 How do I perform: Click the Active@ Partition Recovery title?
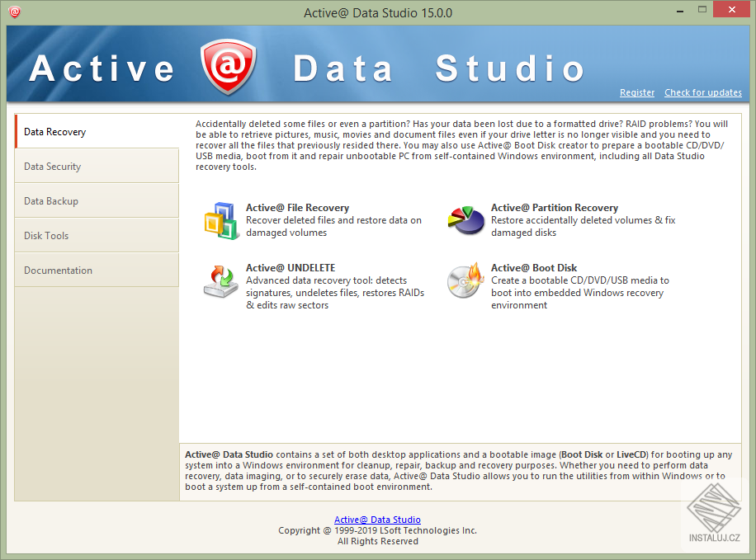click(x=555, y=208)
